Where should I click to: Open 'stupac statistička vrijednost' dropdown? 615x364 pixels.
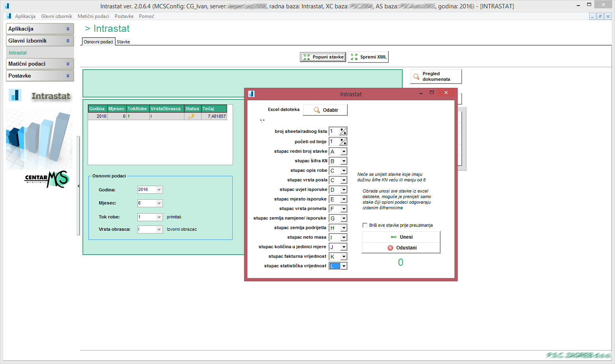pos(344,266)
